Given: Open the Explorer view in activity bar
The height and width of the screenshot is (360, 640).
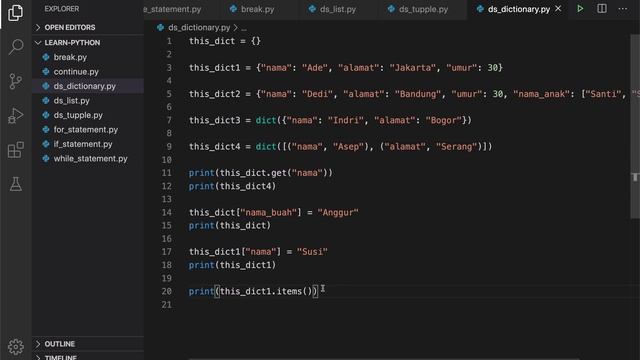Looking at the screenshot, I should [16, 13].
